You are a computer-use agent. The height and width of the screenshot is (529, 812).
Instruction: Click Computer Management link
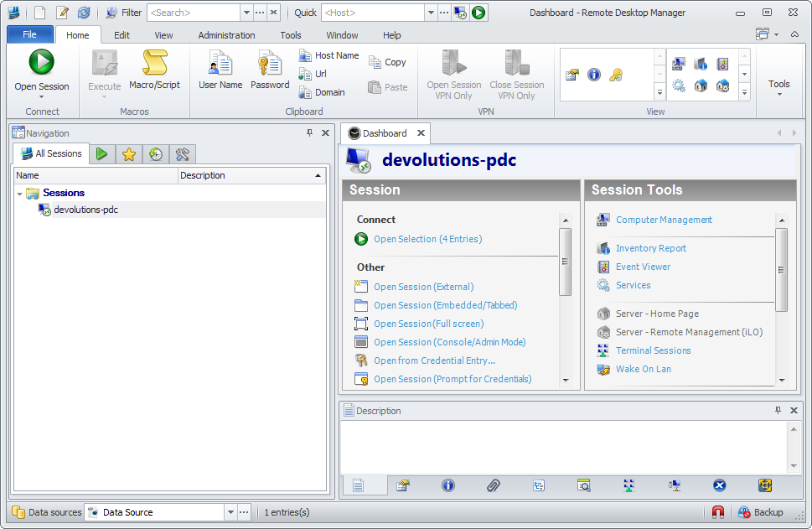[x=664, y=220]
